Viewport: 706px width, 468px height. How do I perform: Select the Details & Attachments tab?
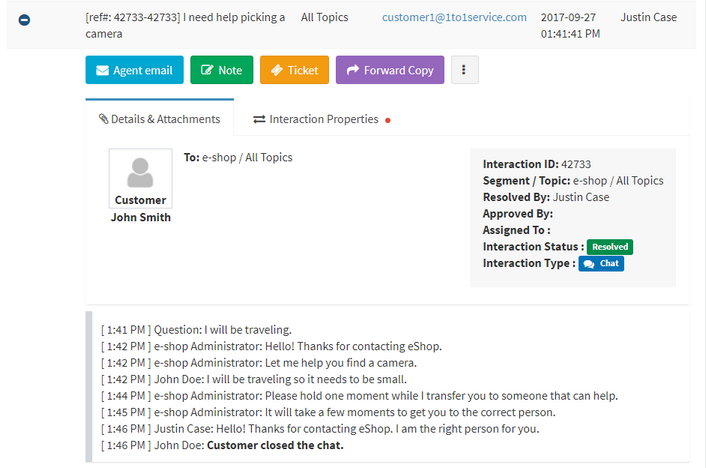(x=159, y=118)
